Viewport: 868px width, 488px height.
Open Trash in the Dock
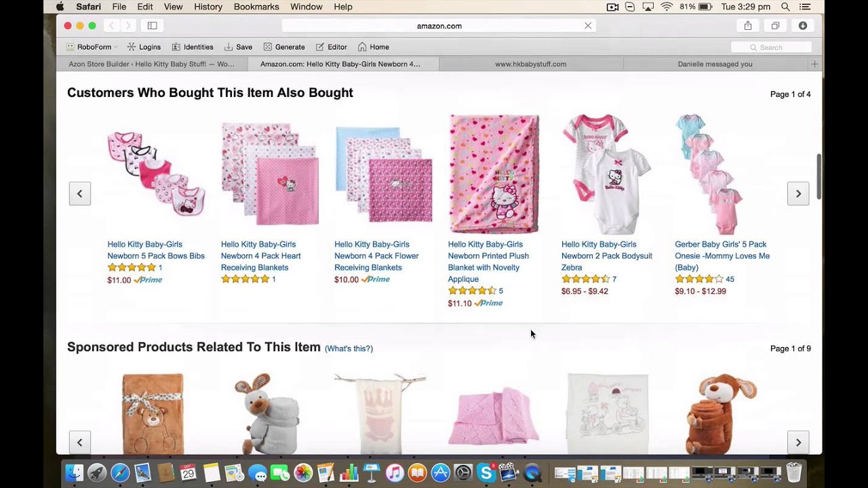793,472
